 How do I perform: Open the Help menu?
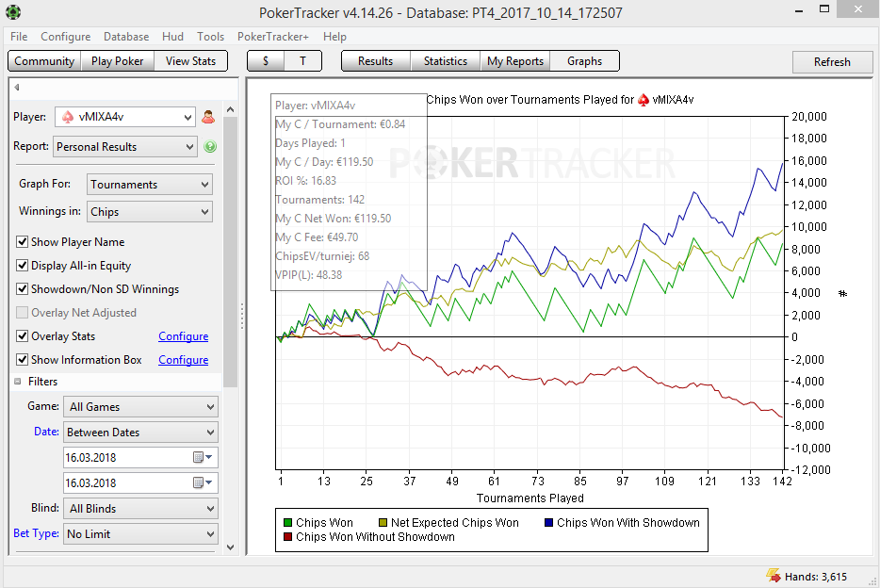pyautogui.click(x=334, y=37)
